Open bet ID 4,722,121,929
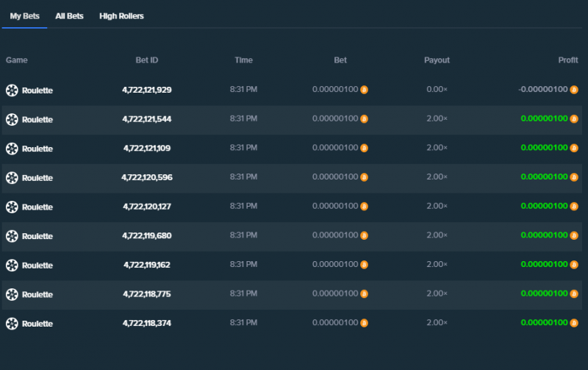The width and height of the screenshot is (588, 370). click(146, 90)
